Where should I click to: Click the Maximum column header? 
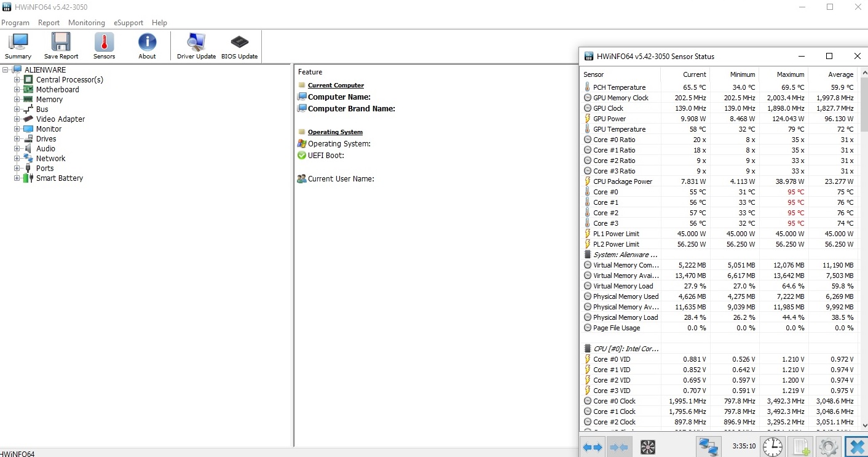(784, 74)
